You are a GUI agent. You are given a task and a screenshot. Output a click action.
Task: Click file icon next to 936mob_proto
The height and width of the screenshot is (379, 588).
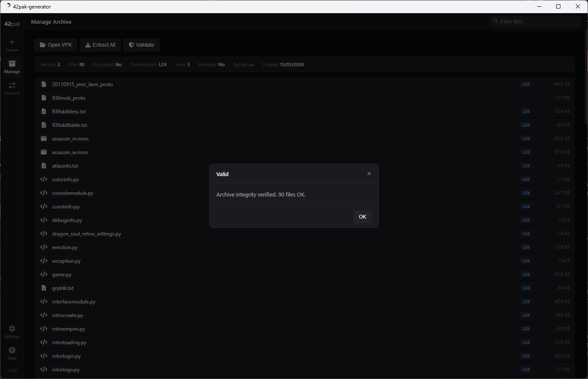pyautogui.click(x=44, y=98)
